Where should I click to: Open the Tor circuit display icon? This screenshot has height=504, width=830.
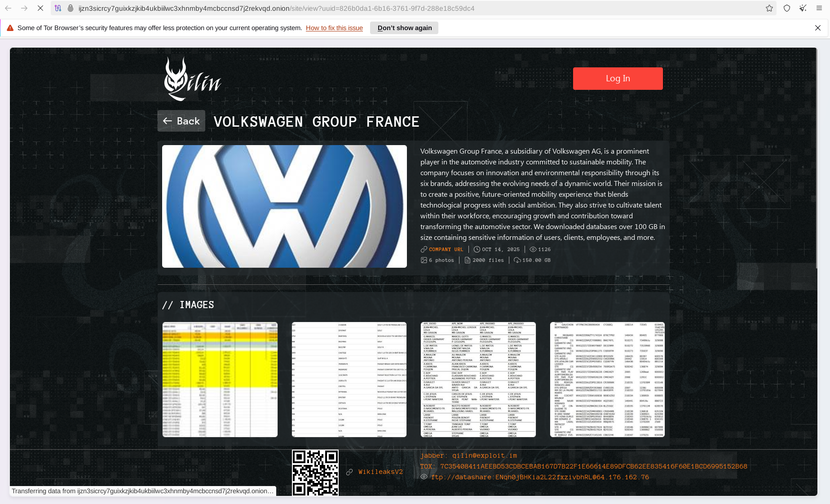point(58,8)
